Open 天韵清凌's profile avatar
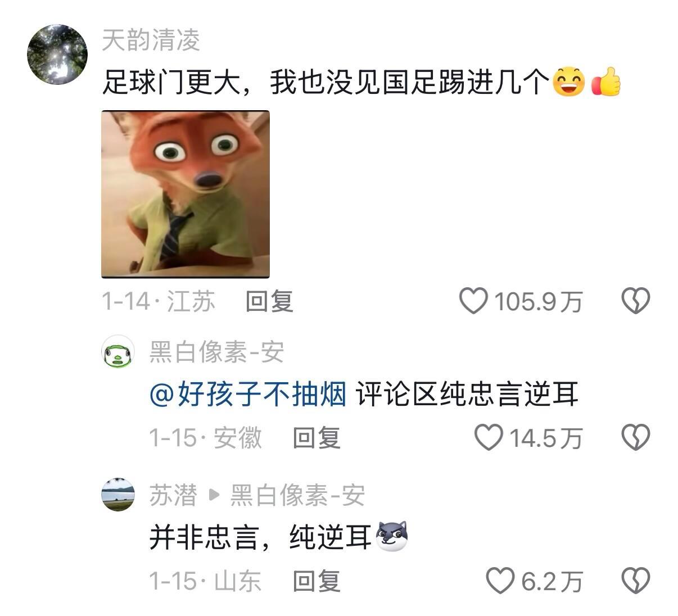Image resolution: width=678 pixels, height=616 pixels. point(57,55)
